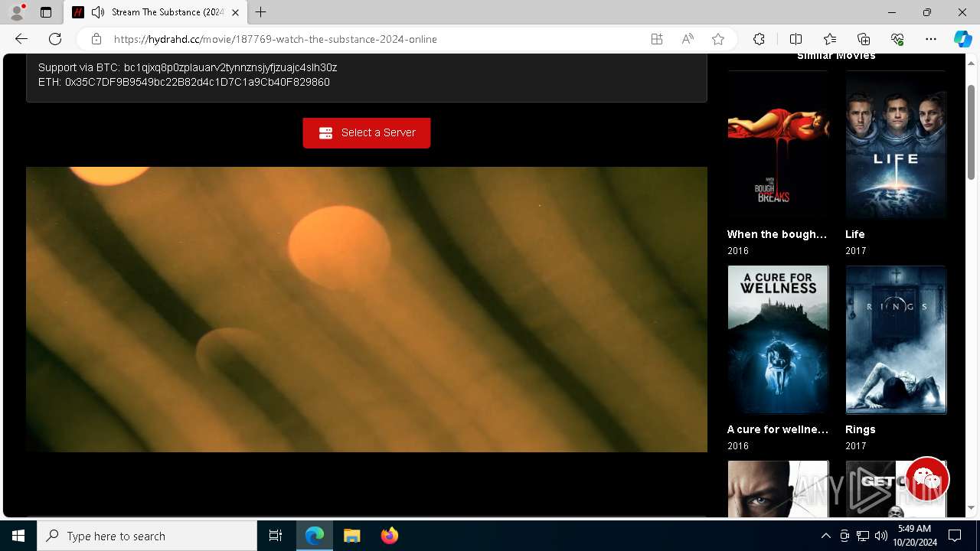980x551 pixels.
Task: Open Collections icon
Action: tap(864, 39)
